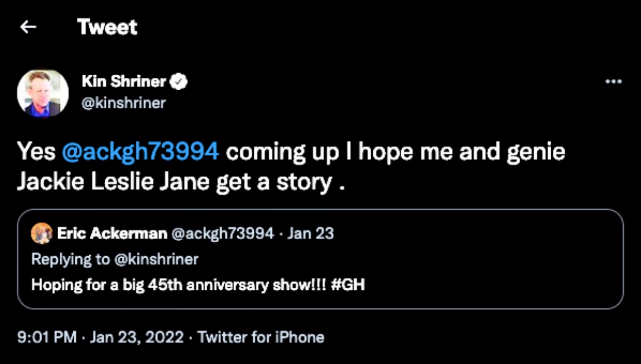The width and height of the screenshot is (641, 364).
Task: Click the main tweet text 'Jackie Leslie Jane'
Action: click(x=113, y=182)
